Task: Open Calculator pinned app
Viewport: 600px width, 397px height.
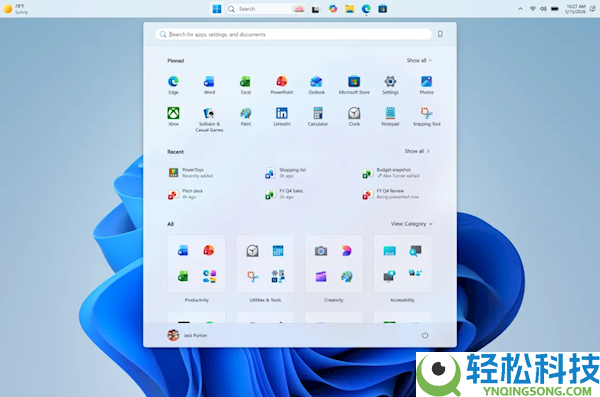Action: pos(318,116)
